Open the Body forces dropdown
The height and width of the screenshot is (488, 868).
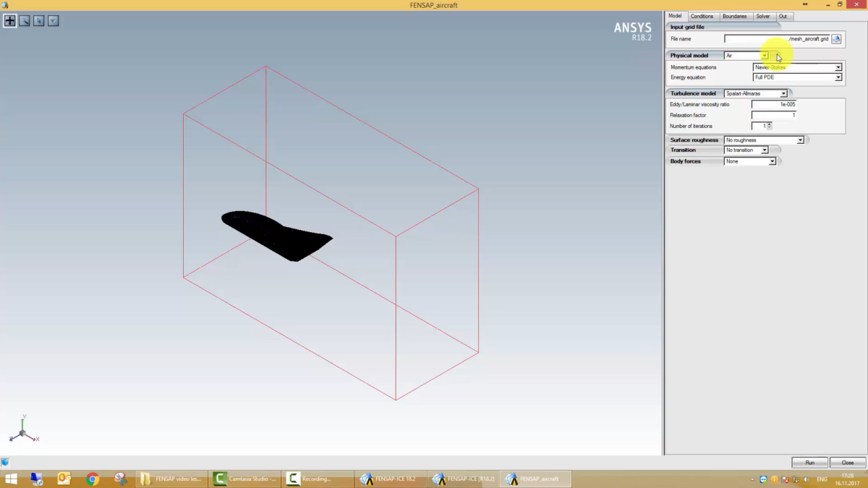coord(772,161)
